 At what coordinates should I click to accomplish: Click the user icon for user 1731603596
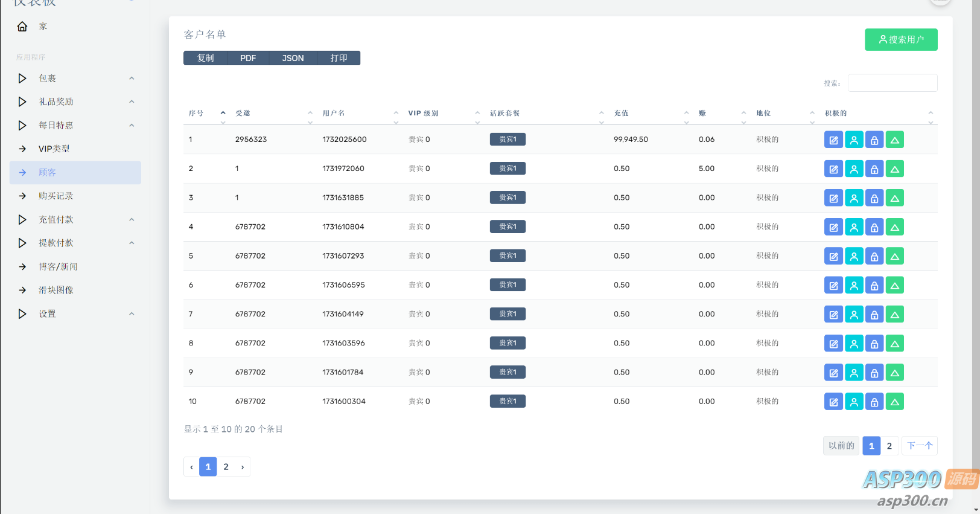[854, 344]
